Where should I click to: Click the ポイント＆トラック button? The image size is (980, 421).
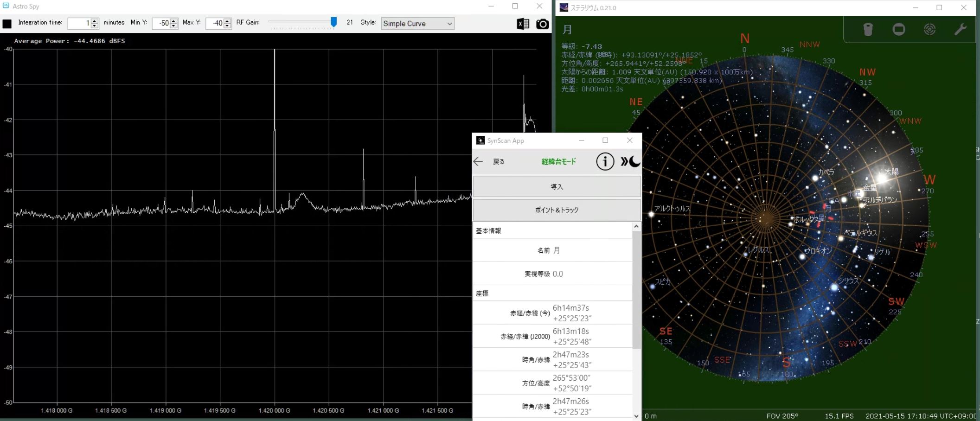(x=557, y=210)
